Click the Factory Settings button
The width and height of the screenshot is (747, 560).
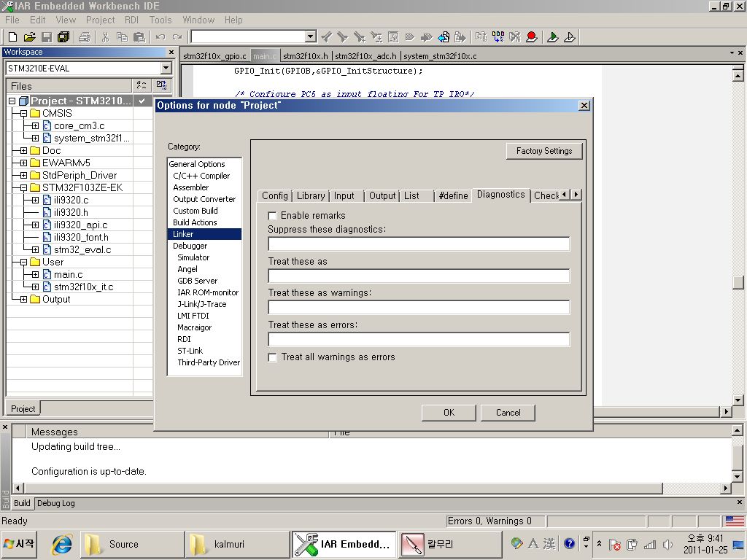[544, 151]
